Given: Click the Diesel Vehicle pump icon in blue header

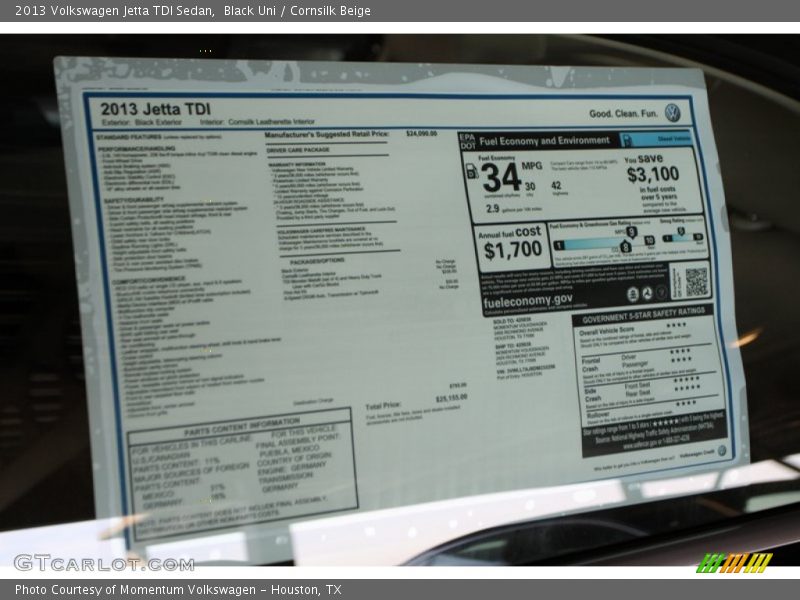Looking at the screenshot, I should (x=629, y=140).
